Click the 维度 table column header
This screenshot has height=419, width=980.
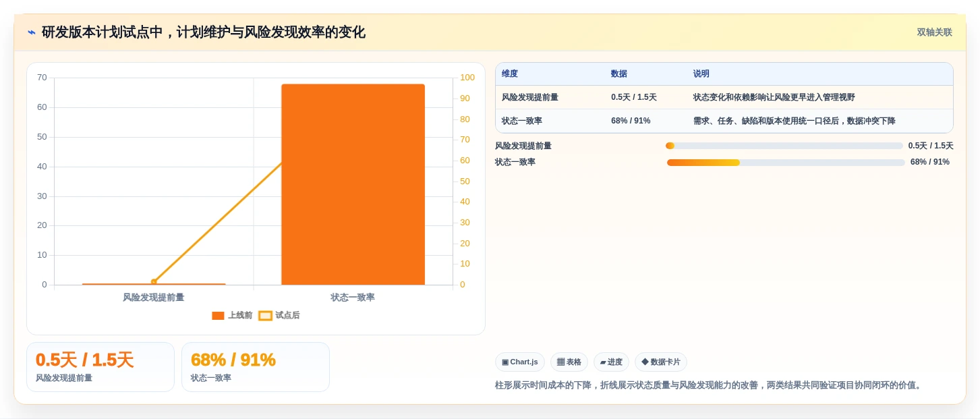coord(510,74)
